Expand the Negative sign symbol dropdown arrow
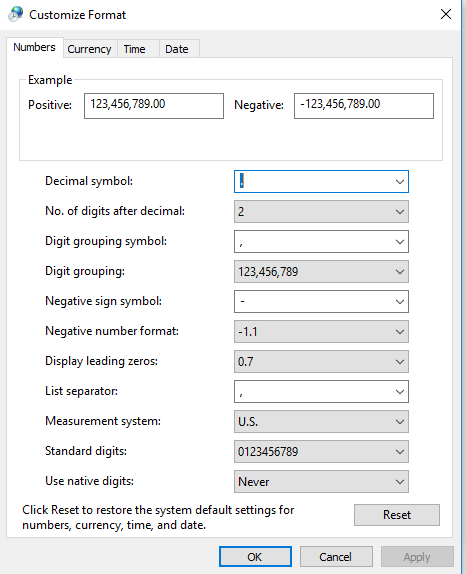The width and height of the screenshot is (466, 574). (x=400, y=302)
